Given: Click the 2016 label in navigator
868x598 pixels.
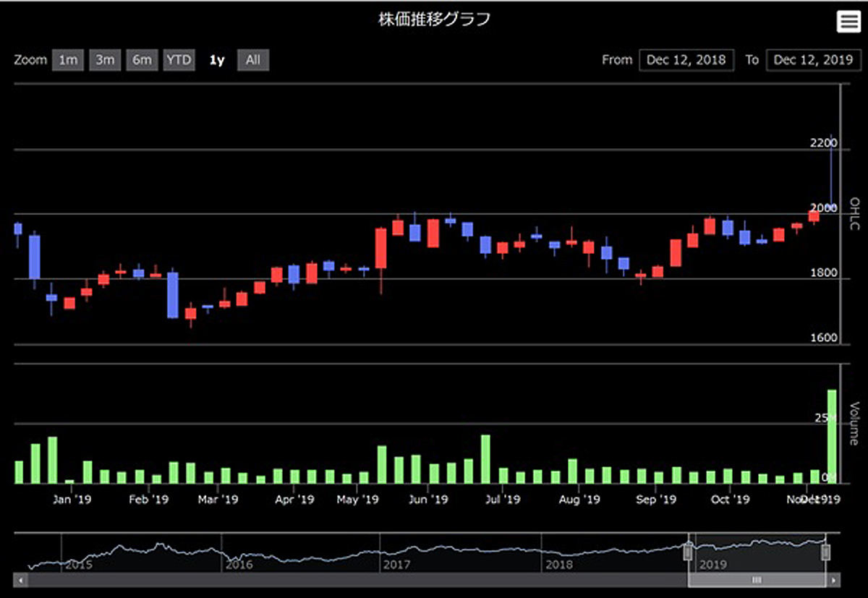Looking at the screenshot, I should 239,564.
